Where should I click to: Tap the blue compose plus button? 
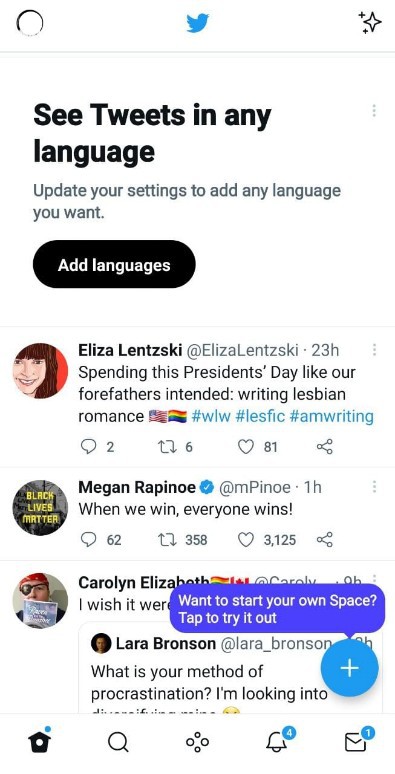(x=350, y=667)
